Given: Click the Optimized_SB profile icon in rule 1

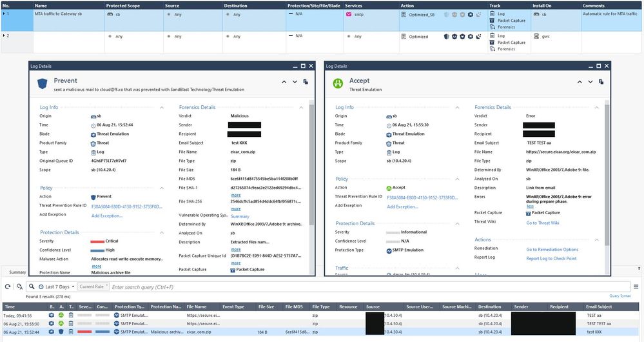Looking at the screenshot, I should pos(404,14).
